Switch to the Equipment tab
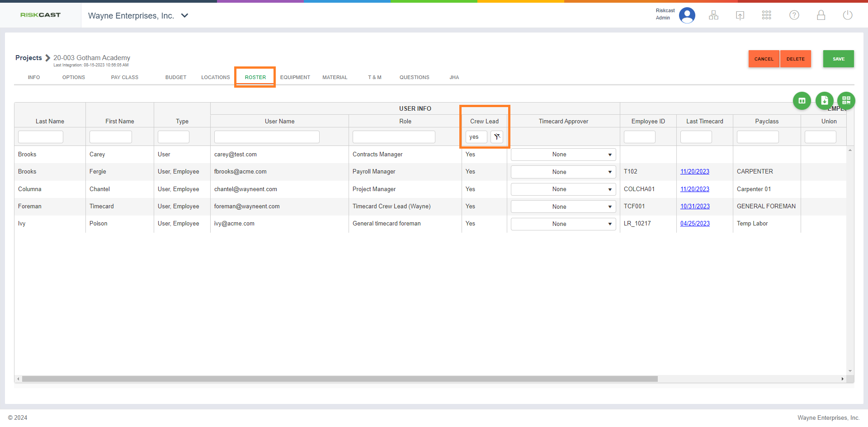 click(295, 77)
